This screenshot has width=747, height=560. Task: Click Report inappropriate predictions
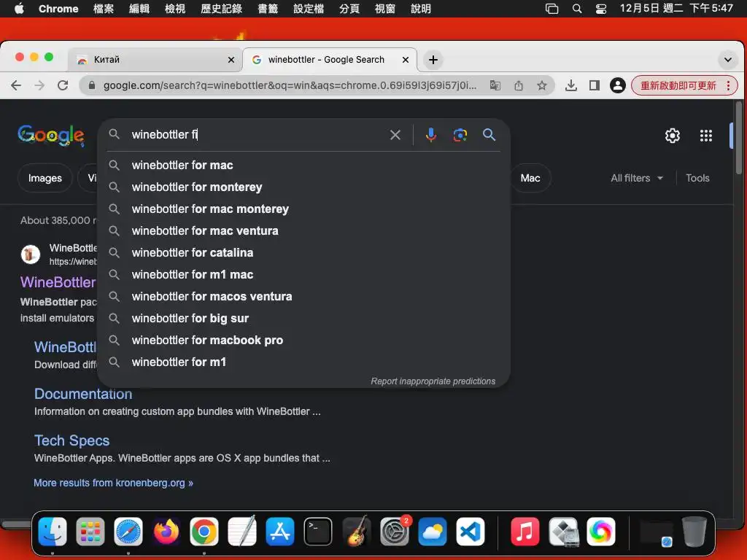(x=433, y=381)
